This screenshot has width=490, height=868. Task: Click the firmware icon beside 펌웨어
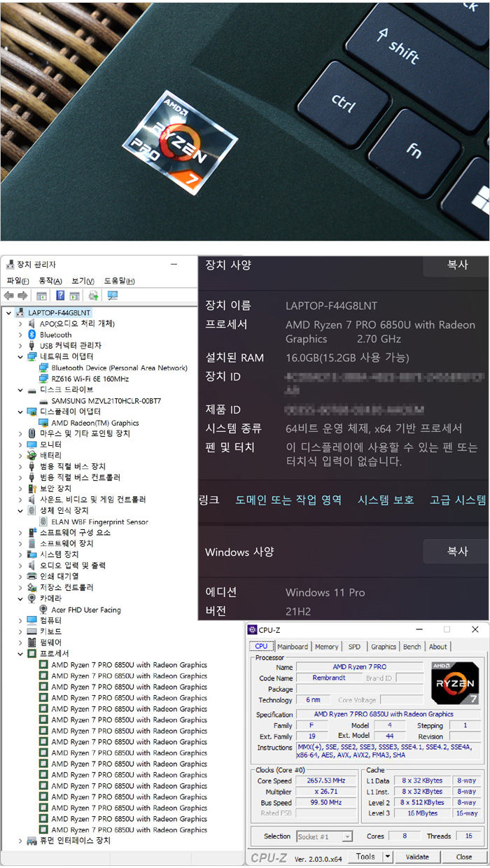(31, 643)
